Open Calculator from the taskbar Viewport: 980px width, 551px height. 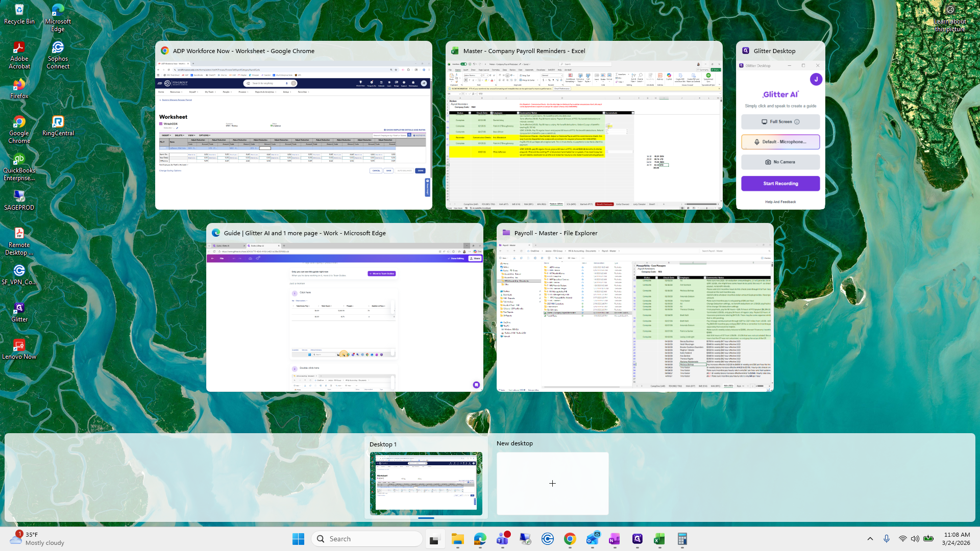(x=682, y=539)
